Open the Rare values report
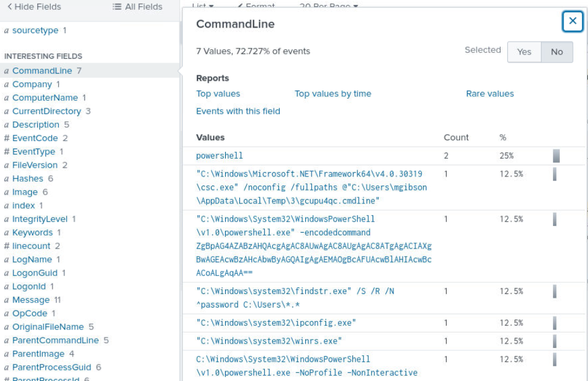The image size is (588, 381). click(x=489, y=94)
